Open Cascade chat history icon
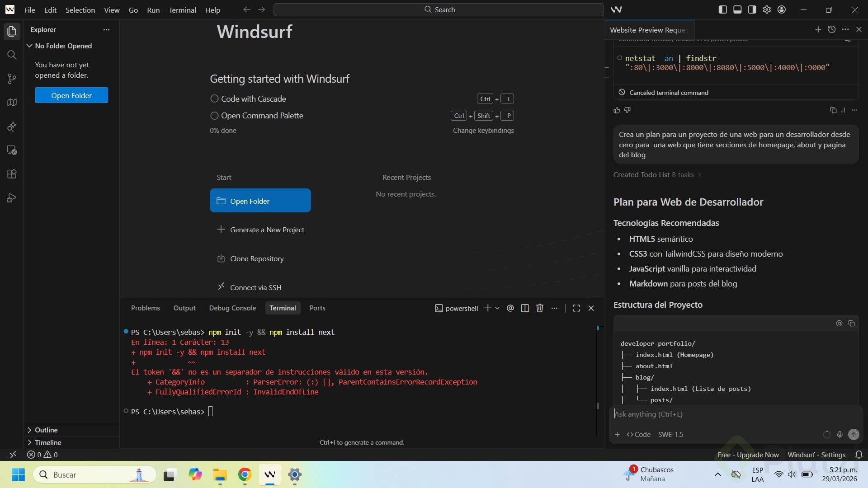The image size is (868, 488). tap(831, 29)
